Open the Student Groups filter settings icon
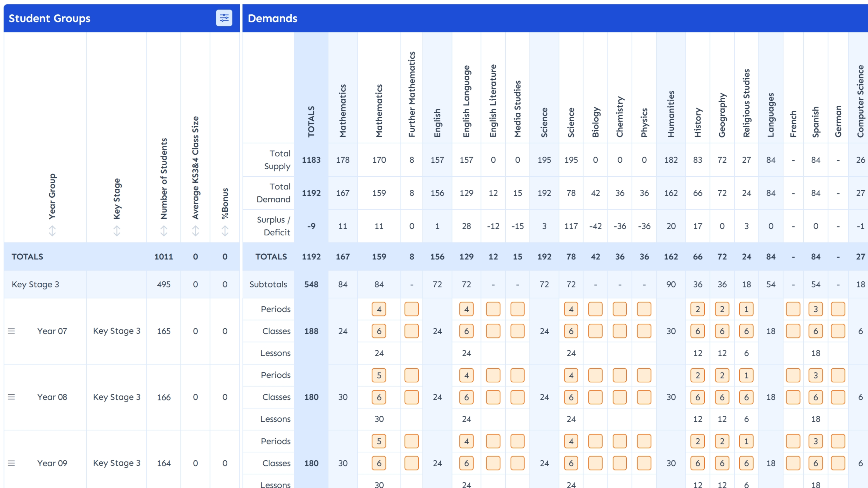 pos(224,18)
